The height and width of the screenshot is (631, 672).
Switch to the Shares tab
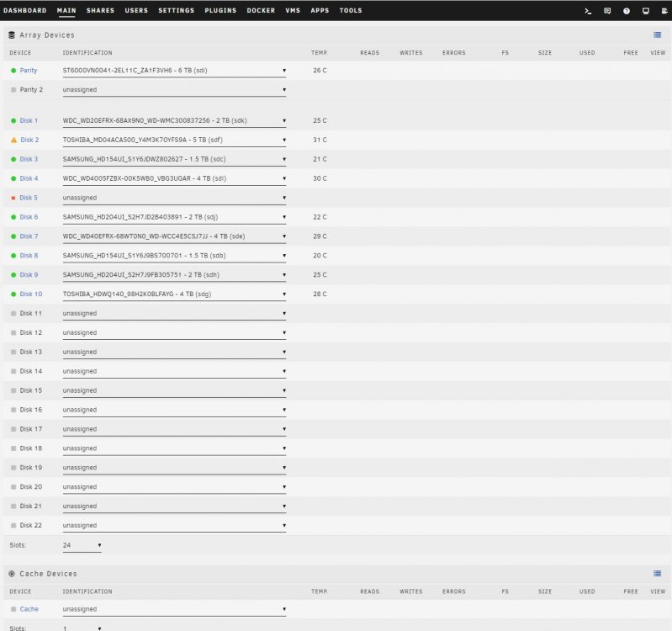tap(100, 10)
